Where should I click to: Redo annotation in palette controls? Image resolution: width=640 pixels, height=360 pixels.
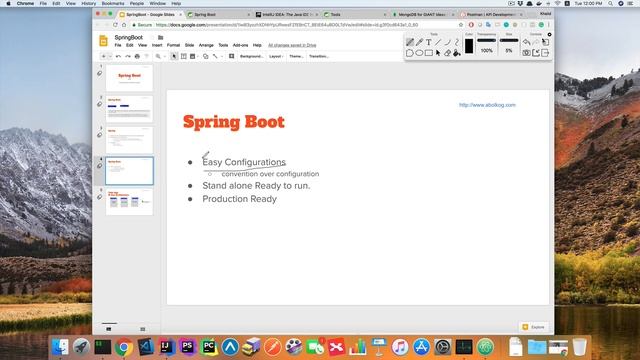[536, 42]
